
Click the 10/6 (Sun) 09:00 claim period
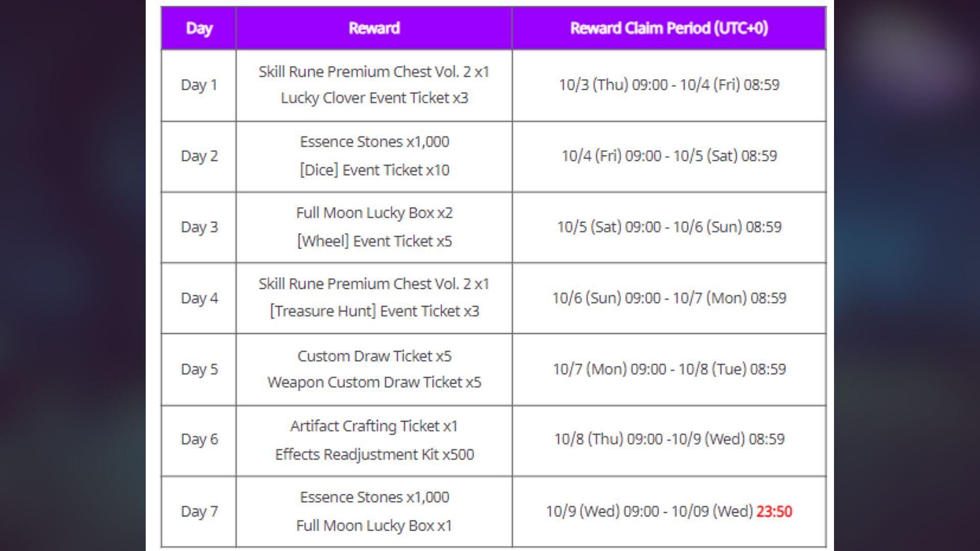click(x=669, y=298)
